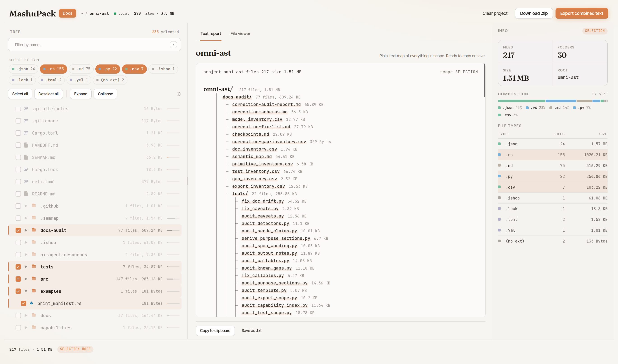
Task: Click the .github folder icon
Action: click(34, 206)
